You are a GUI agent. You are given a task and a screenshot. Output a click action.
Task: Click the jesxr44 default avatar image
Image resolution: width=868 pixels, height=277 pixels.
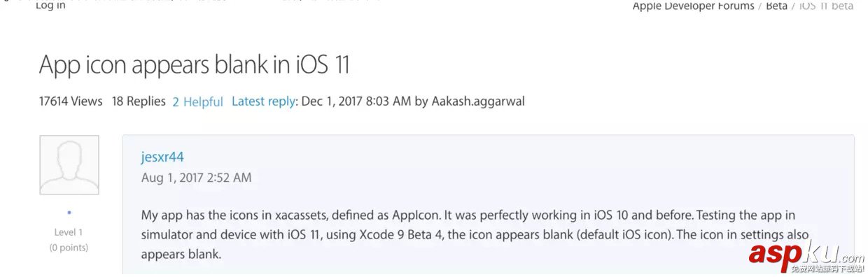pos(69,165)
